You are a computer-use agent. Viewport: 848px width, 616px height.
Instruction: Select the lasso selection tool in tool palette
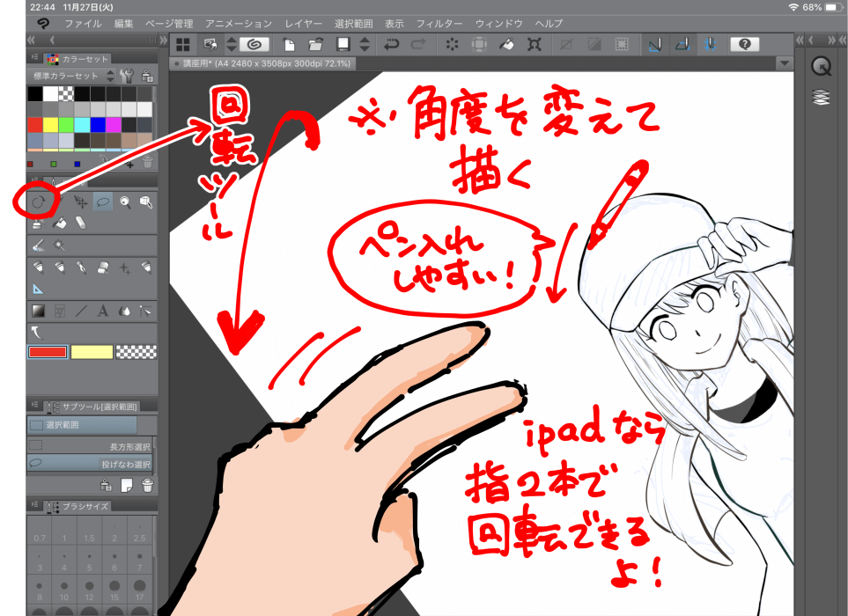(x=103, y=202)
